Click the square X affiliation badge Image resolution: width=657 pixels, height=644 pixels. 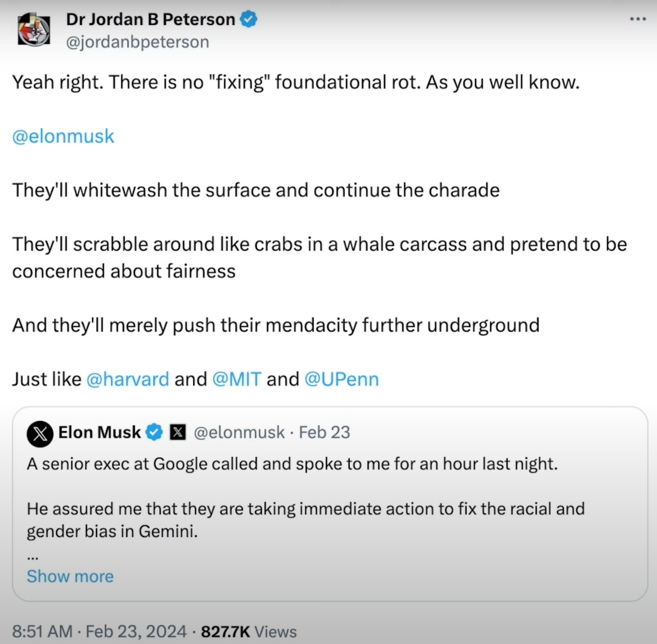point(177,432)
